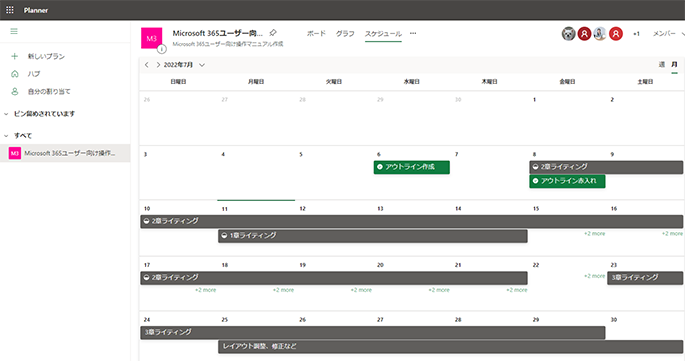Open plan info icon on M3 logo
Screen dimensions: 685x361
point(162,49)
